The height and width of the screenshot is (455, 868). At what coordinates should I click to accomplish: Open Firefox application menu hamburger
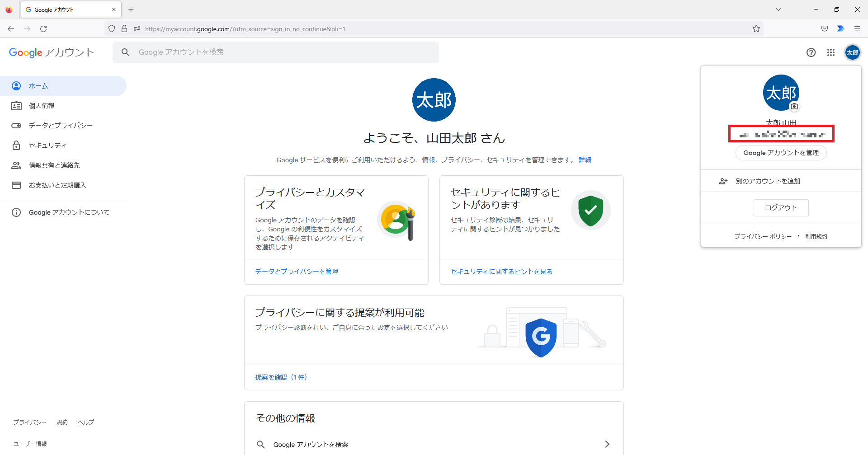[x=857, y=28]
